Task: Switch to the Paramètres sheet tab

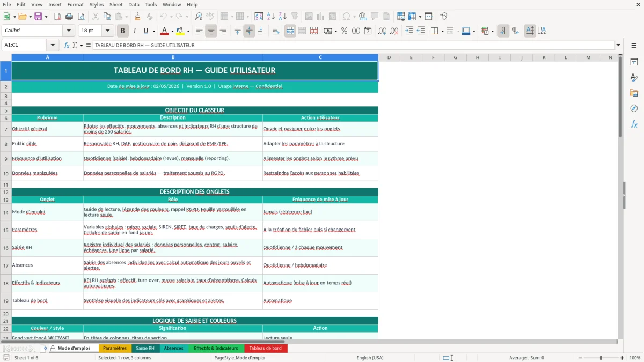Action: pyautogui.click(x=115, y=348)
